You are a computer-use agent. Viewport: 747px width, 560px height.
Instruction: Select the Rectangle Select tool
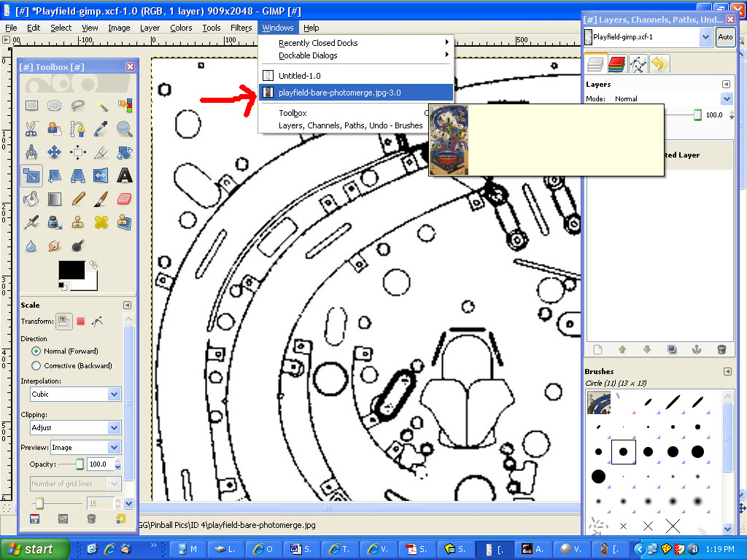31,106
